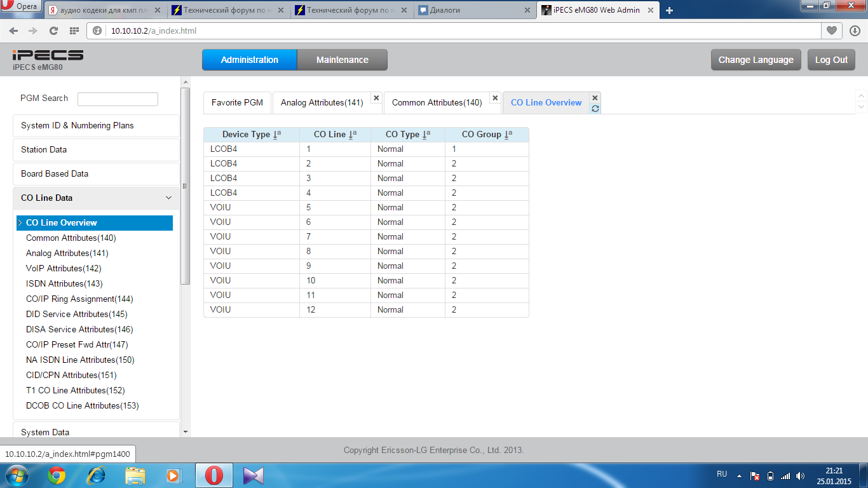Click the refresh icon on CO Line Overview tab
Screen dimensions: 868x488
click(595, 109)
